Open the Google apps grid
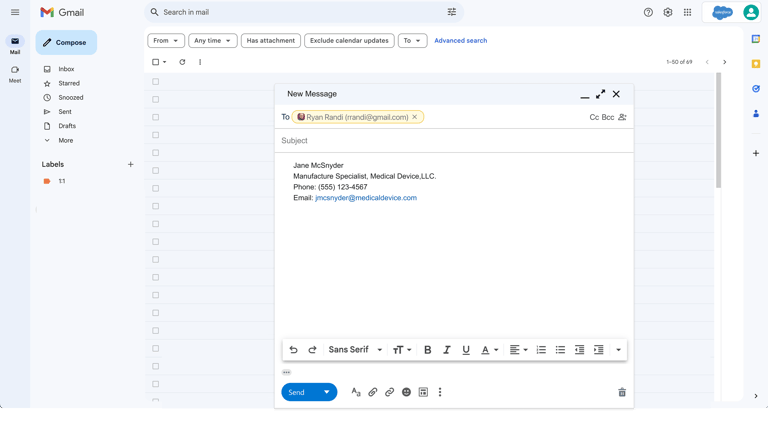Image resolution: width=768 pixels, height=429 pixels. coord(688,12)
